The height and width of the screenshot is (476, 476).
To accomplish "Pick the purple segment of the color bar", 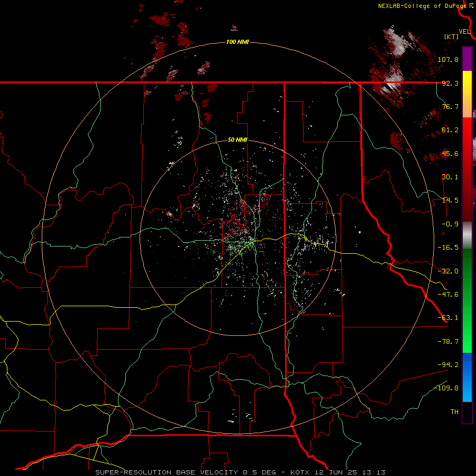I will [467, 59].
